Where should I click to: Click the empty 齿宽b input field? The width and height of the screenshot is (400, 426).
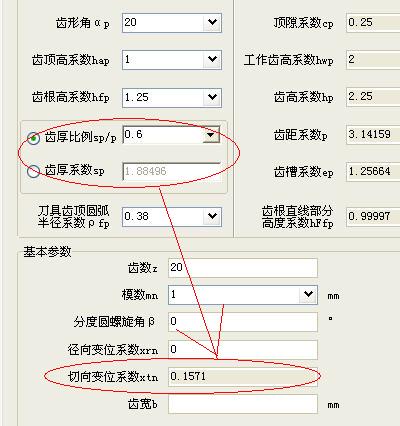(x=243, y=404)
